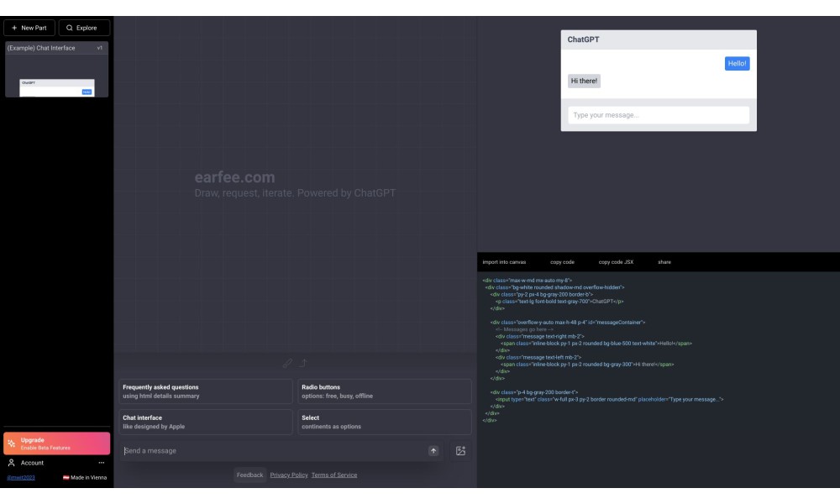Click the send message arrow icon

point(433,451)
